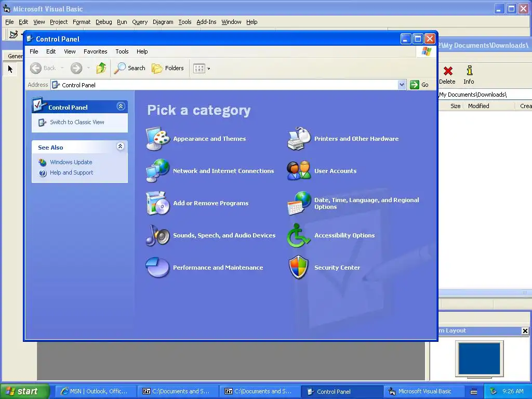The height and width of the screenshot is (399, 532).
Task: Click the system tray network icon
Action: 494,391
